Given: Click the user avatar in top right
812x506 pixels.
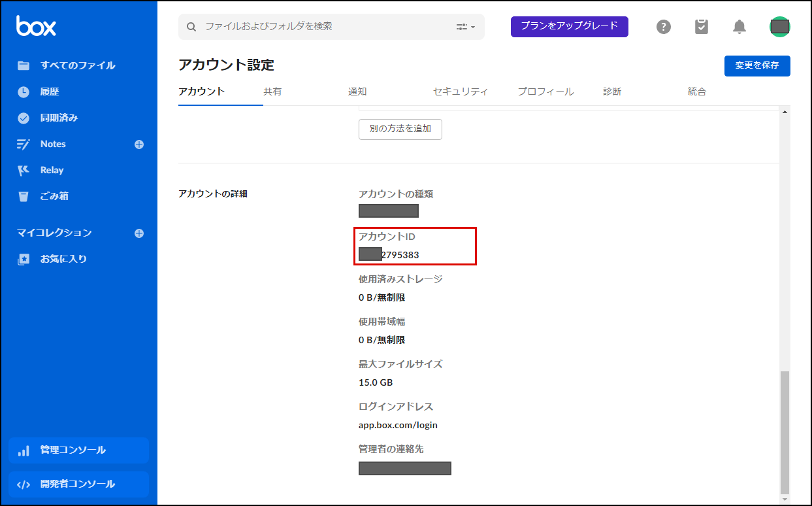Looking at the screenshot, I should (779, 27).
